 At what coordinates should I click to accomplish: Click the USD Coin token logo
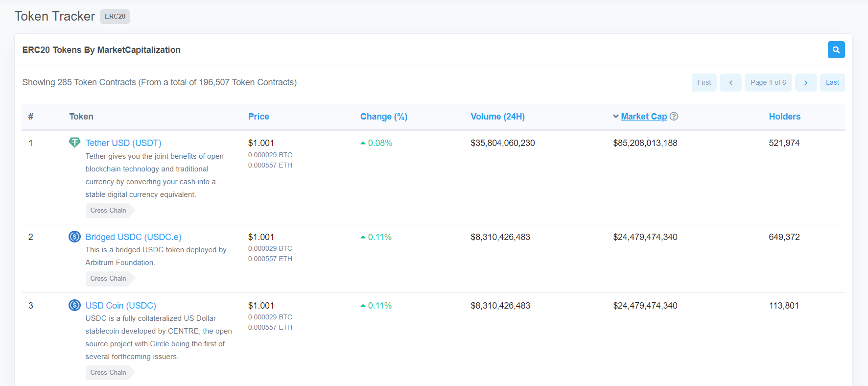click(x=74, y=305)
